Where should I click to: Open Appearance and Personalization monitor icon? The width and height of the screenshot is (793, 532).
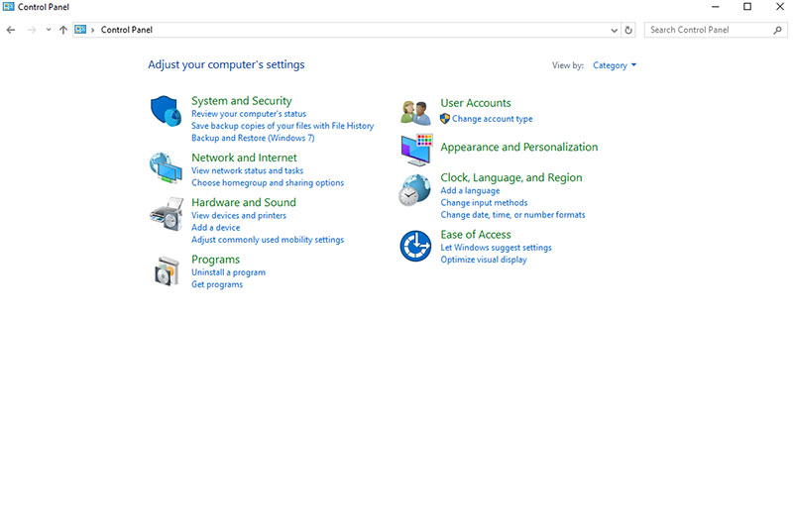415,149
